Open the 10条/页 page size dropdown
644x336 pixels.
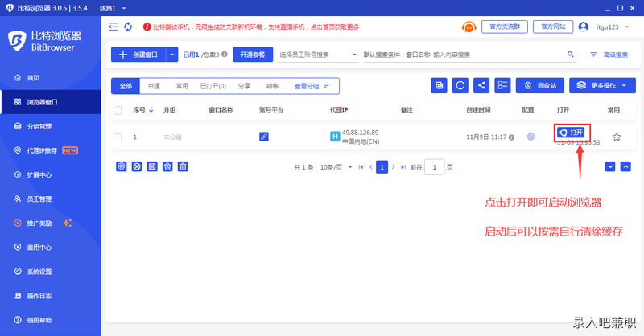click(336, 167)
